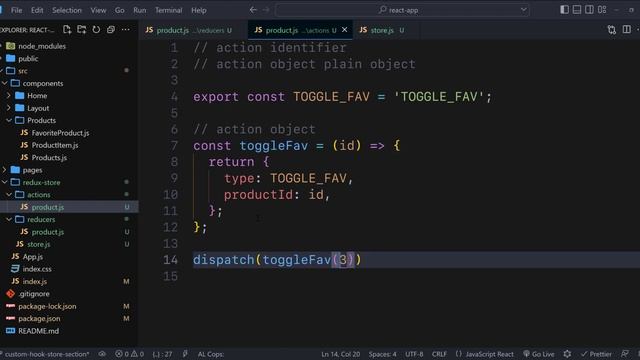The height and width of the screenshot is (360, 640).
Task: Open the Selection menu
Action: 67,10
